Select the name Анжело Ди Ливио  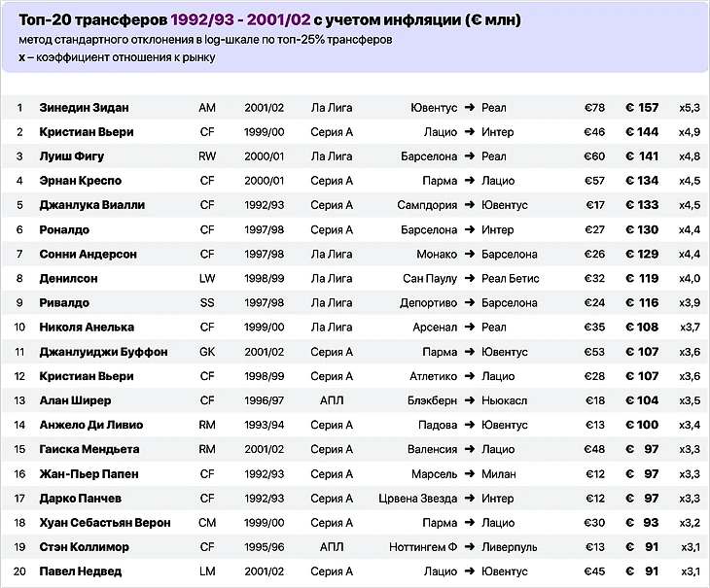tap(91, 425)
